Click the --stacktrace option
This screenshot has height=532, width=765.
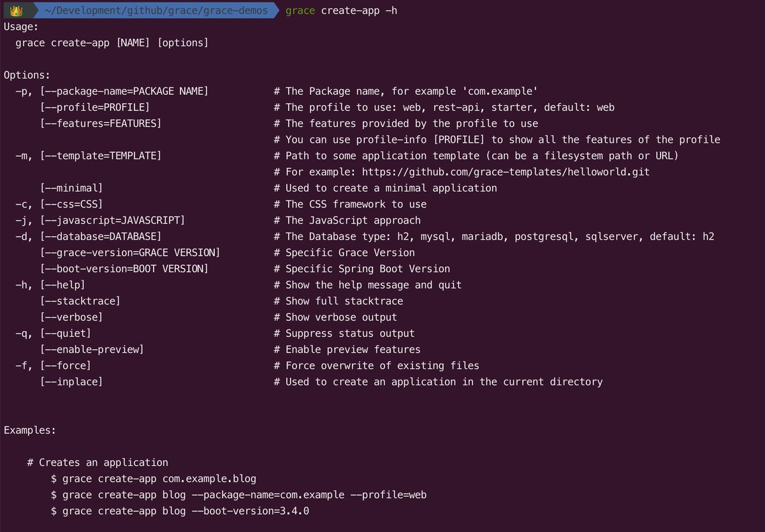tap(80, 301)
